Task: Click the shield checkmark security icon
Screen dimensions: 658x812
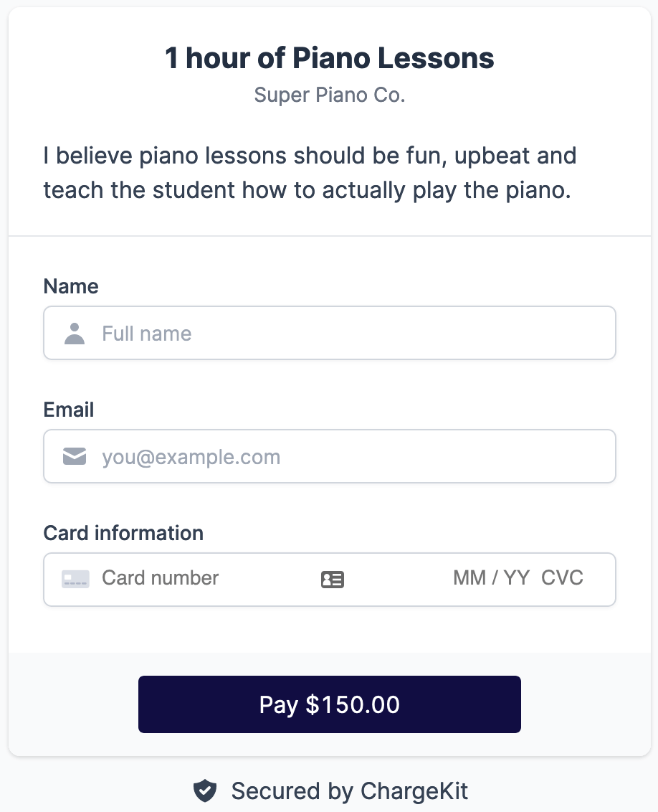Action: coord(206,791)
